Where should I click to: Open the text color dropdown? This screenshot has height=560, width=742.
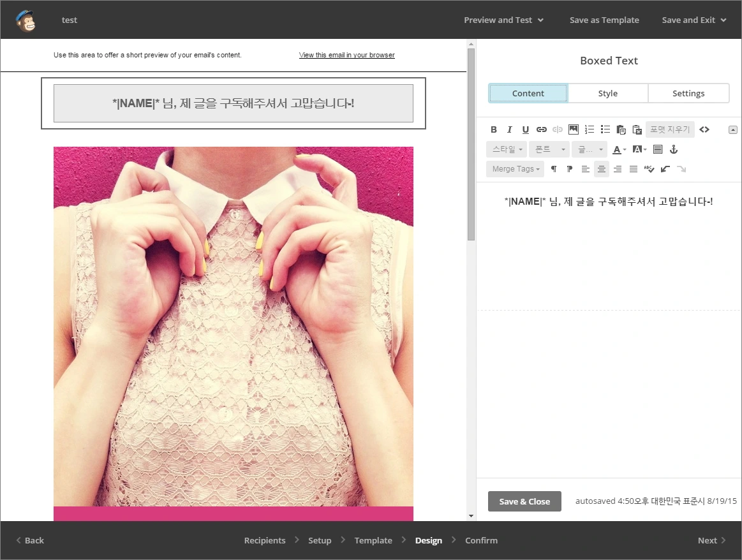pyautogui.click(x=619, y=149)
